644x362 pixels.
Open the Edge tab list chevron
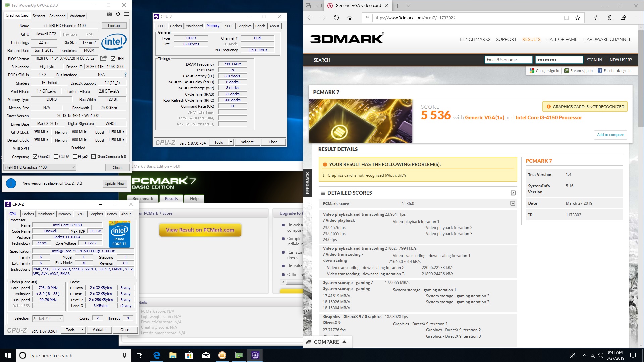tap(408, 6)
